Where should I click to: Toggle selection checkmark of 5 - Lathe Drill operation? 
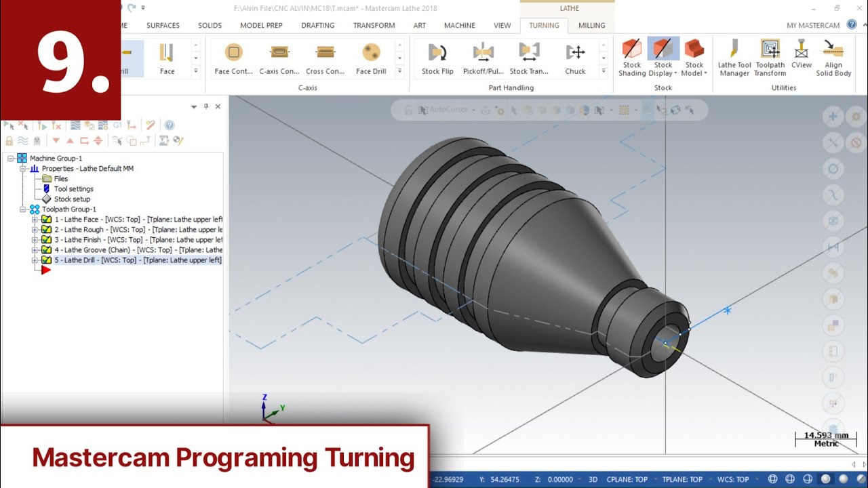(x=46, y=260)
